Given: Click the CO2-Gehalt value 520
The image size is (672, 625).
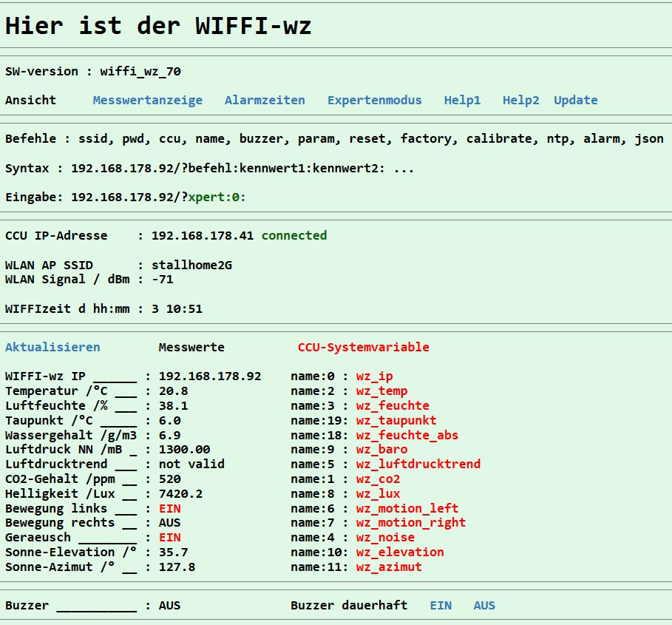Looking at the screenshot, I should click(x=170, y=479).
